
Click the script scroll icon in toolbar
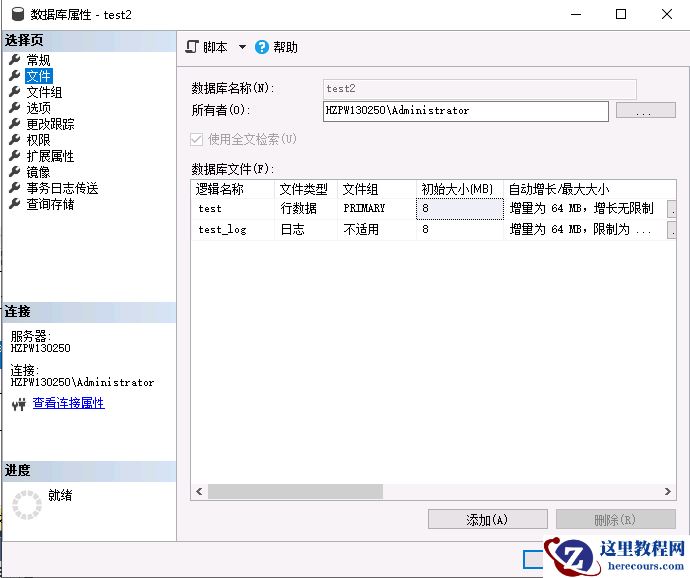[192, 47]
